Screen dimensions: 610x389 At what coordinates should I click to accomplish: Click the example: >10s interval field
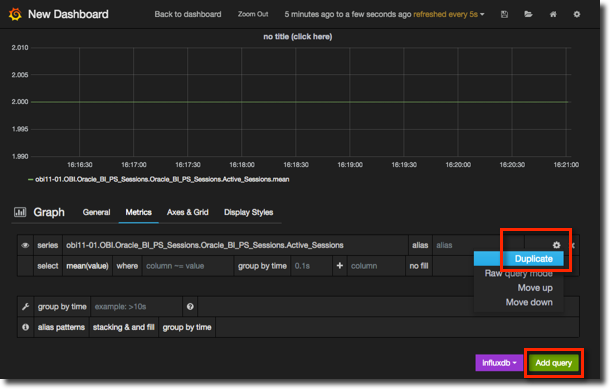coord(136,307)
